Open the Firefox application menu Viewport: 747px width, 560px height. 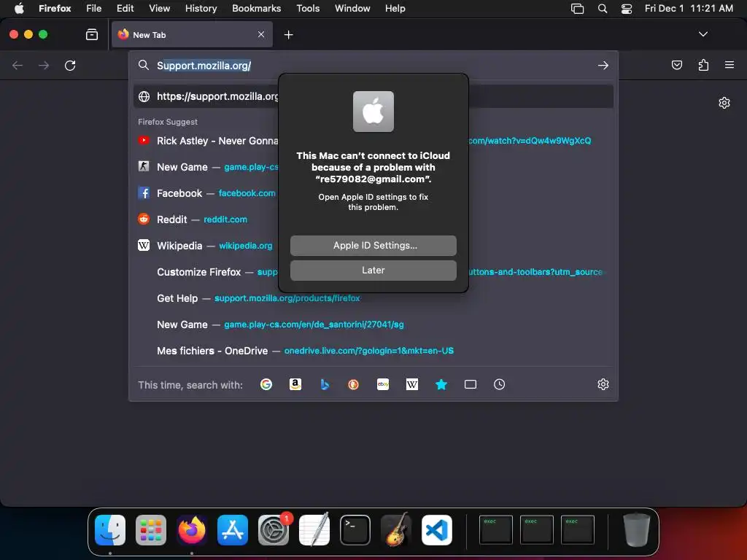55,8
